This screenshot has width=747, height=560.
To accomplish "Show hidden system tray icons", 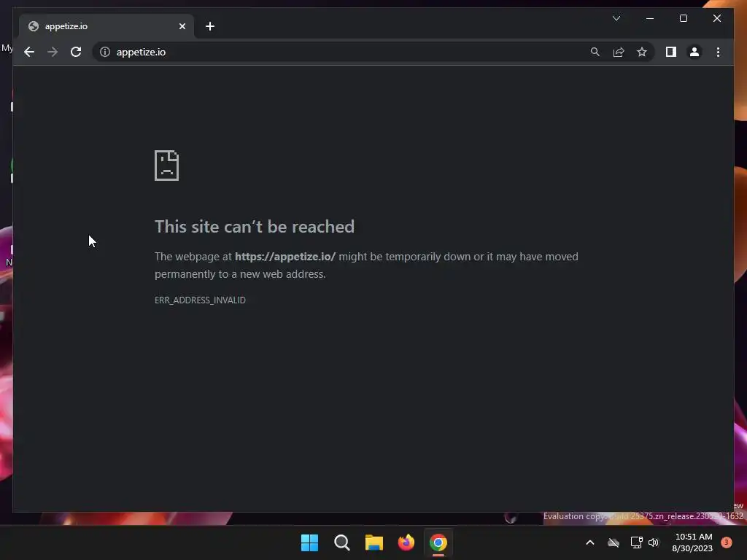I will [x=589, y=542].
